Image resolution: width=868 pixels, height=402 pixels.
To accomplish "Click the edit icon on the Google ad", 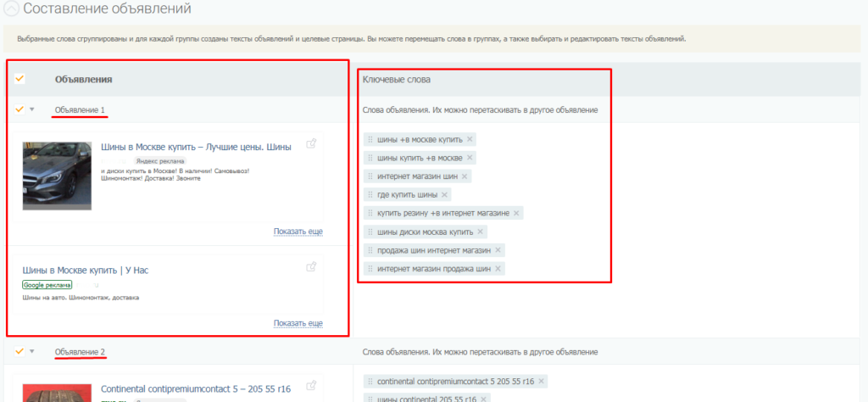I will coord(311,267).
